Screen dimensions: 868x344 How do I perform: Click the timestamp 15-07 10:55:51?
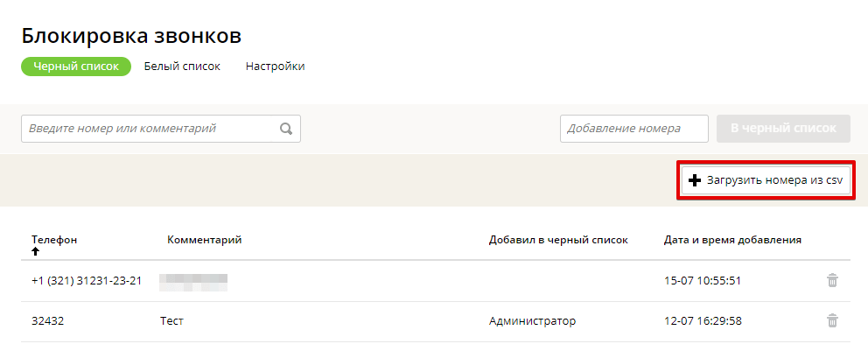[702, 281]
